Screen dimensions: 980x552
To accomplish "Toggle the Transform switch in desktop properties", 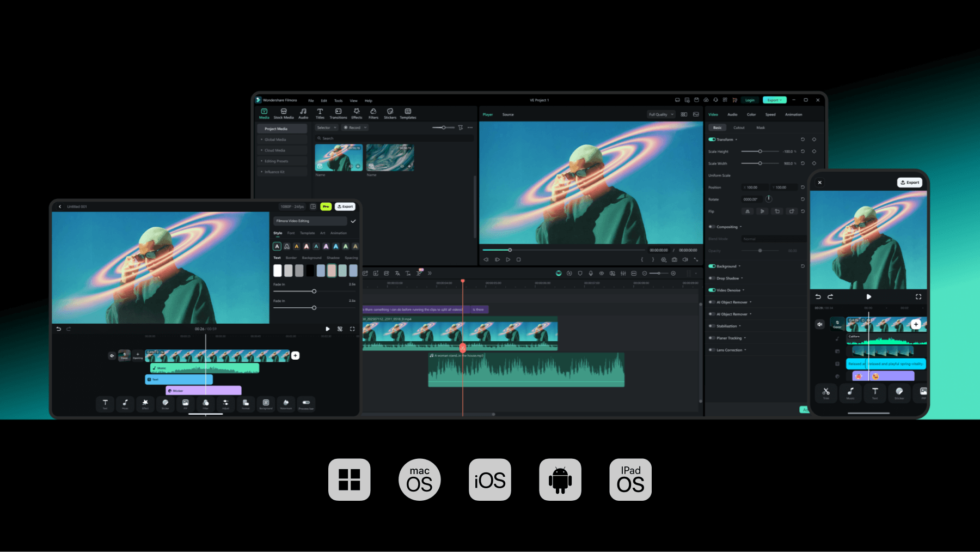I will [712, 139].
